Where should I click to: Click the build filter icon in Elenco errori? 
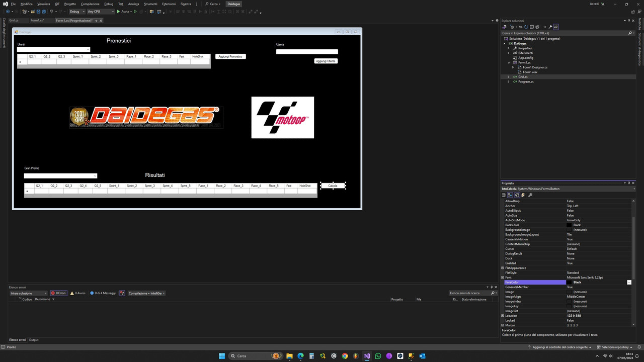[122, 293]
